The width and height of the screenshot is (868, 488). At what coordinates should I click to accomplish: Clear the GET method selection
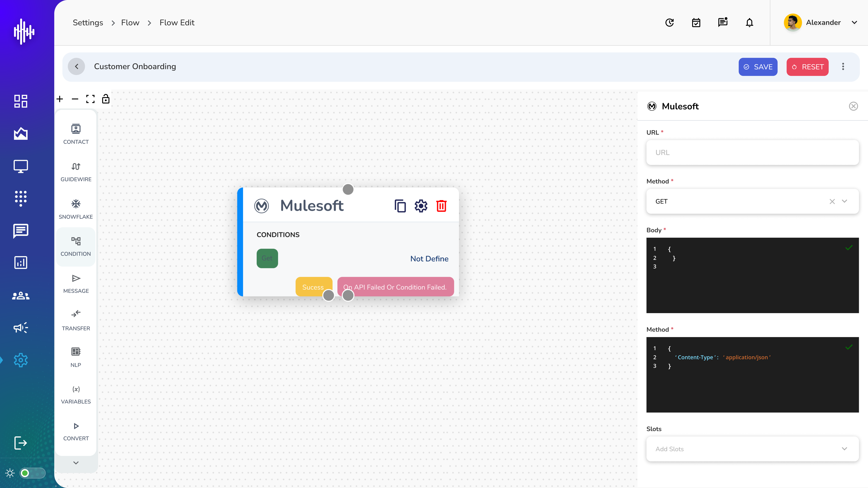[832, 201]
